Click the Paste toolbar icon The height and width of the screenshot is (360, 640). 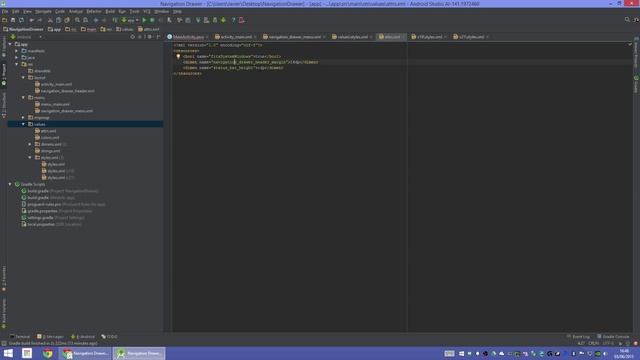[67, 20]
